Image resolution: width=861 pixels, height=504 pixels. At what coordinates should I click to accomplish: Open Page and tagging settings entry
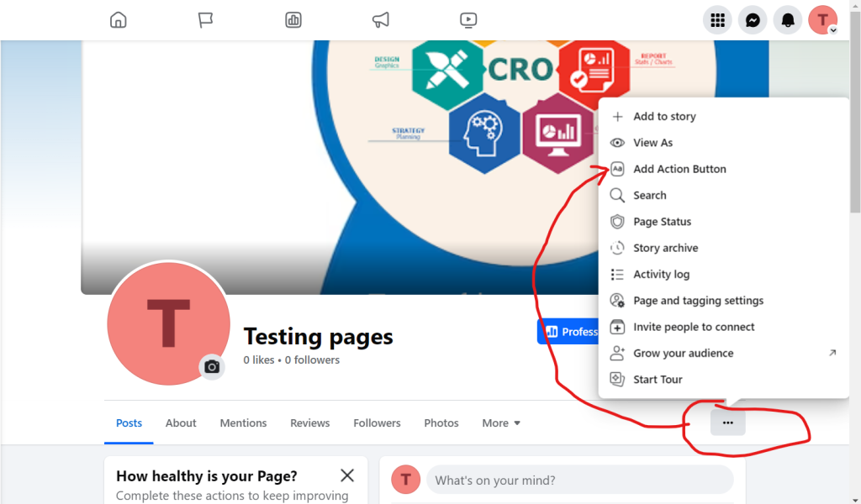[x=724, y=301]
